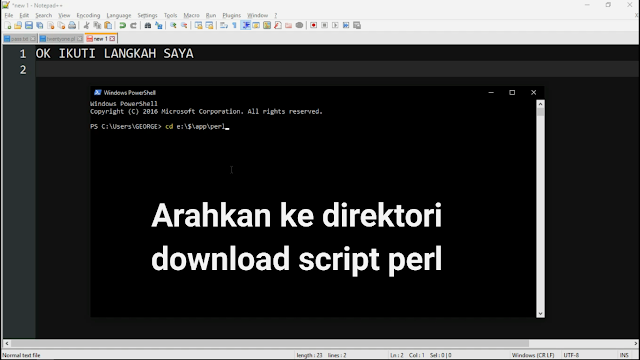Show the Document Map panel icon
The height and width of the screenshot is (360, 640).
click(267, 25)
